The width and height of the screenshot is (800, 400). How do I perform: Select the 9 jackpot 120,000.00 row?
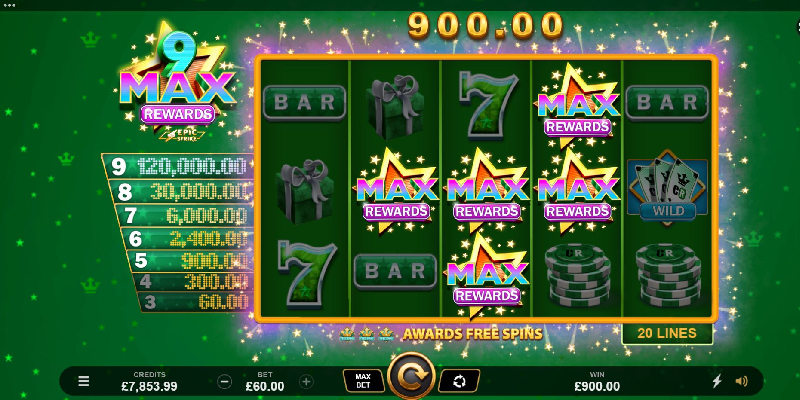pyautogui.click(x=179, y=166)
